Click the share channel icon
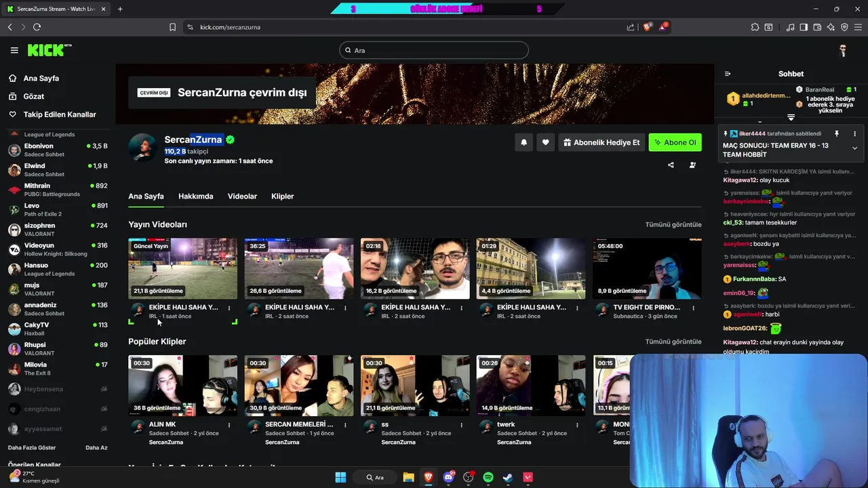 (x=671, y=165)
